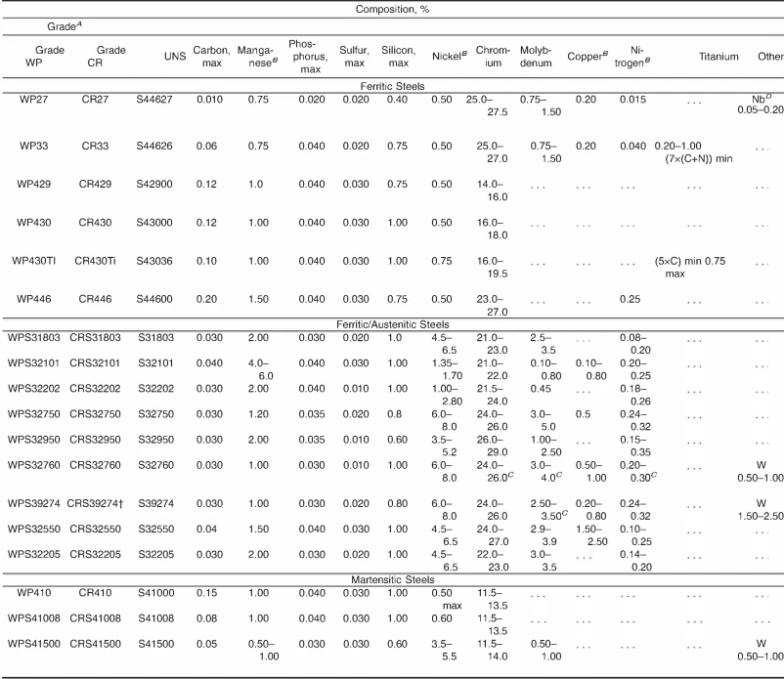This screenshot has width=784, height=679.
Task: Select the grade cell "CRS39274†"
Action: [95, 503]
